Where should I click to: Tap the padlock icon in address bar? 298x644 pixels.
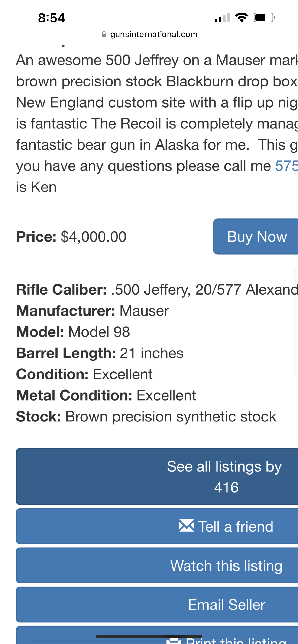click(104, 34)
